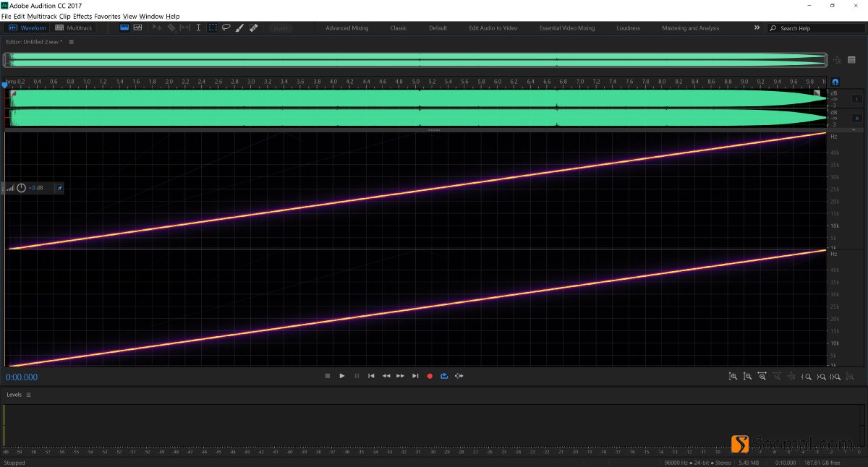Viewport: 868px width, 467px height.
Task: Click the +0 dB volume knob
Action: point(21,188)
